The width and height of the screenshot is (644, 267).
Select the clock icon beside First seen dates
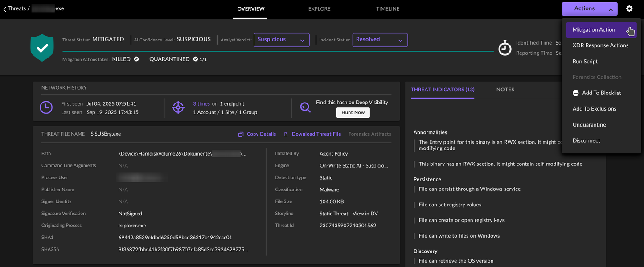click(x=46, y=107)
